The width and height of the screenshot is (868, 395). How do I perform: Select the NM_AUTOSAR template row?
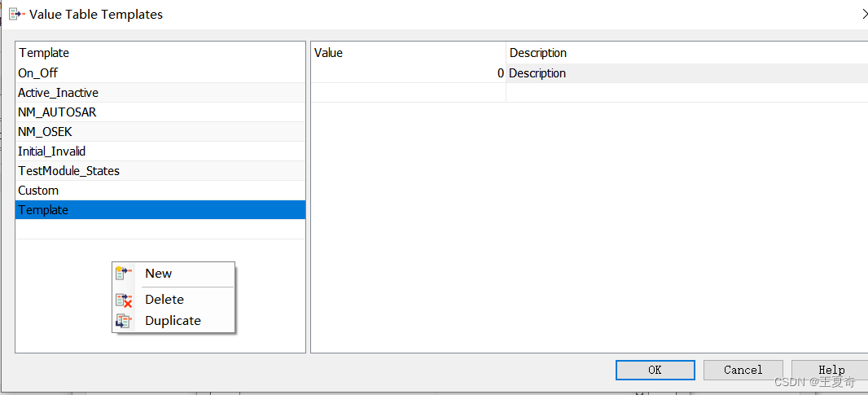click(160, 112)
